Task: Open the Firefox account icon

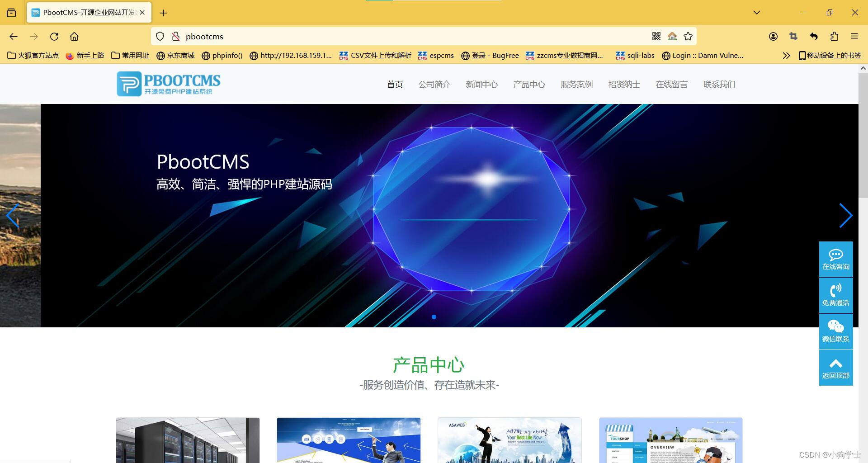Action: [773, 37]
